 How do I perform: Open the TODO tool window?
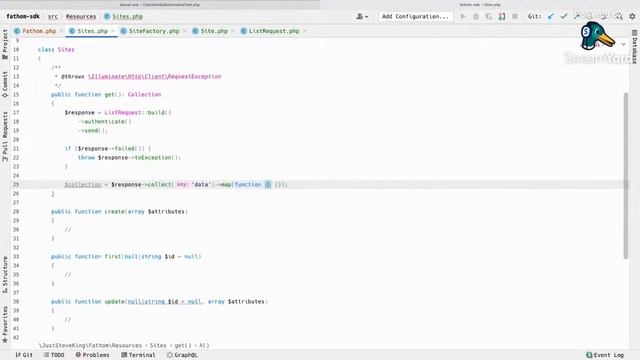54,355
